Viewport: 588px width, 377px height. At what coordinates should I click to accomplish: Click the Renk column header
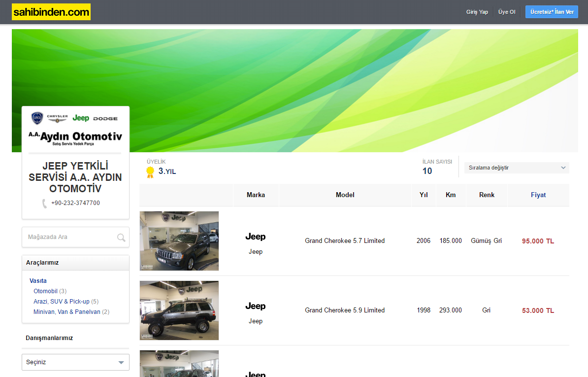487,195
